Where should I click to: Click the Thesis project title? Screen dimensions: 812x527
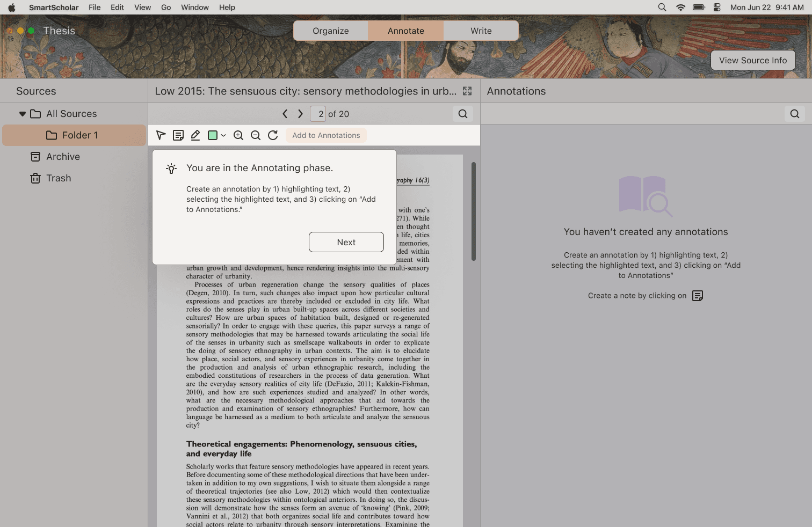tap(59, 31)
